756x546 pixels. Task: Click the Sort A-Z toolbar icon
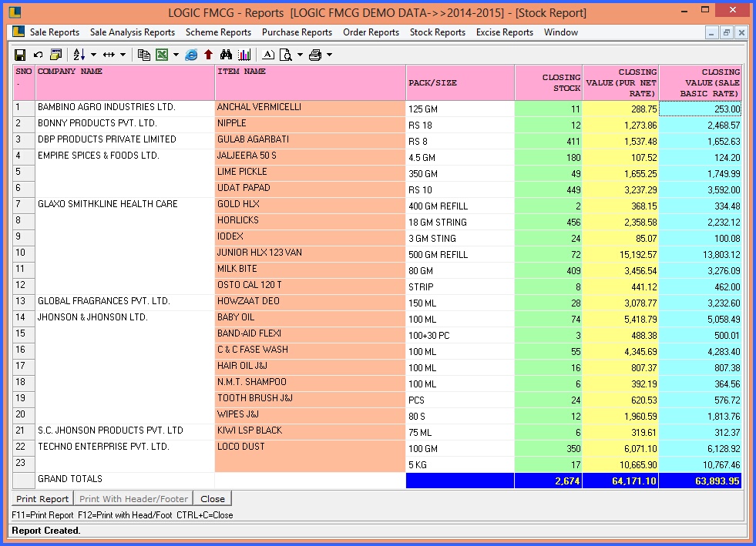pyautogui.click(x=79, y=55)
